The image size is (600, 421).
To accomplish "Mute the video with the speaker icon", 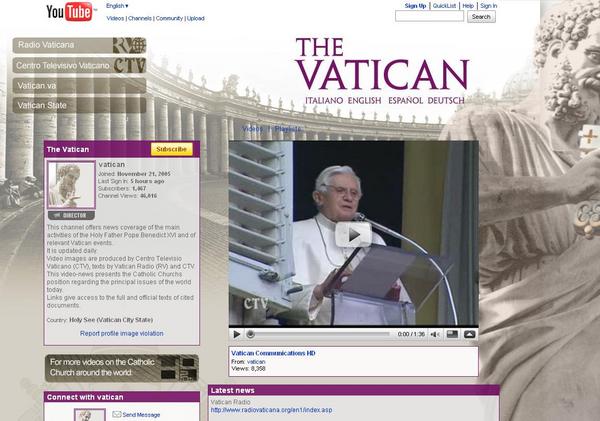I will click(435, 335).
